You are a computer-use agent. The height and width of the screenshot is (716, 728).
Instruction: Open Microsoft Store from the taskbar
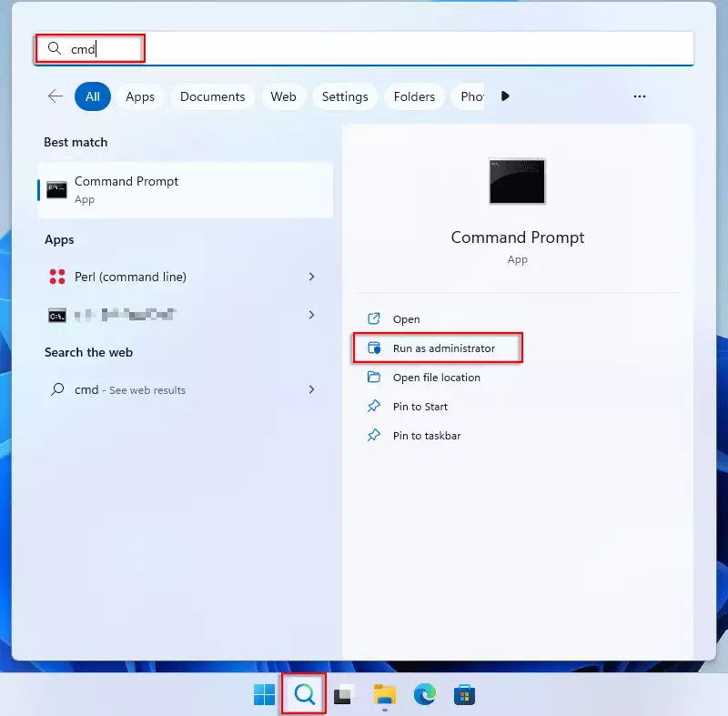point(464,695)
